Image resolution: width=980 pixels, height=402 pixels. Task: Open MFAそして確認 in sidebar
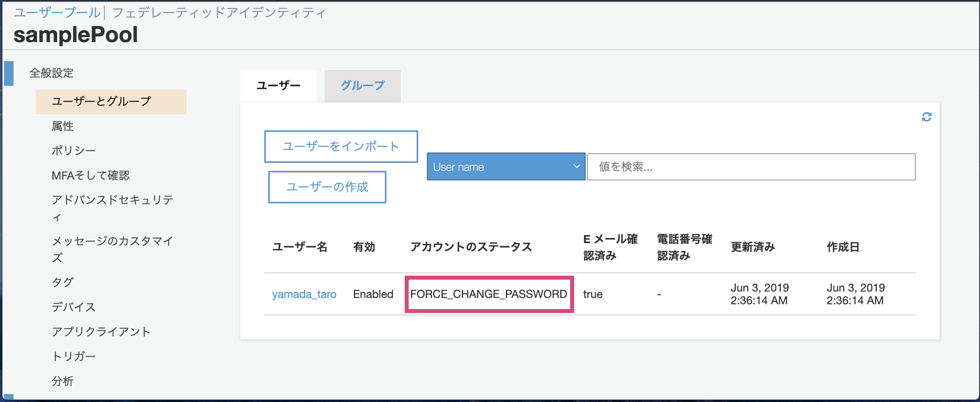coord(91,175)
